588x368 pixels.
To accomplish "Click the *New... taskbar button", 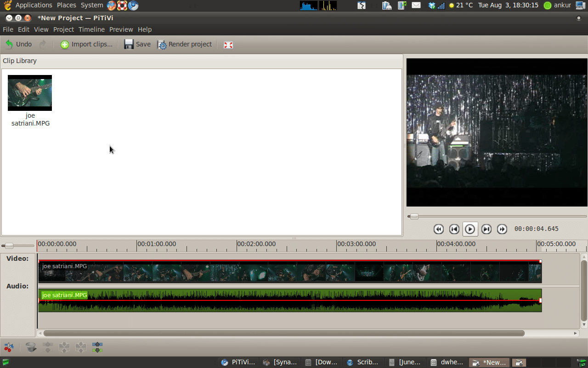I will 490,362.
